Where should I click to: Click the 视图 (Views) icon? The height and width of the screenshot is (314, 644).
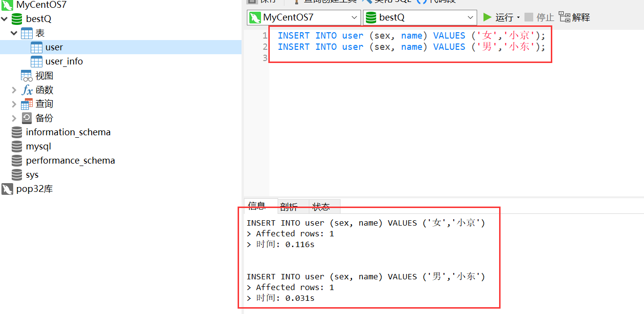[27, 76]
